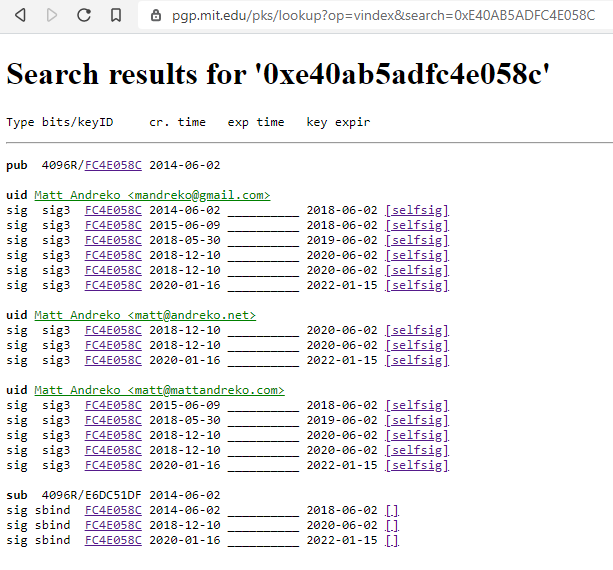Bookmark this page using bookmark icon

pyautogui.click(x=116, y=15)
